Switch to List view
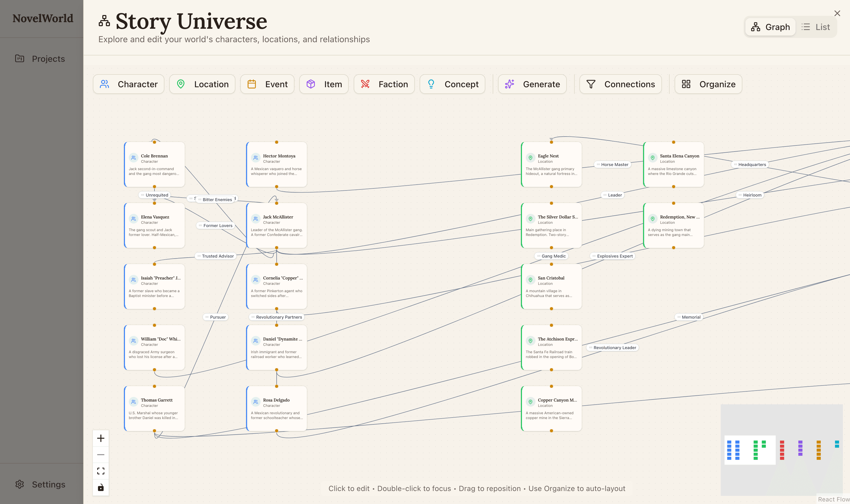The width and height of the screenshot is (850, 504). (816, 27)
